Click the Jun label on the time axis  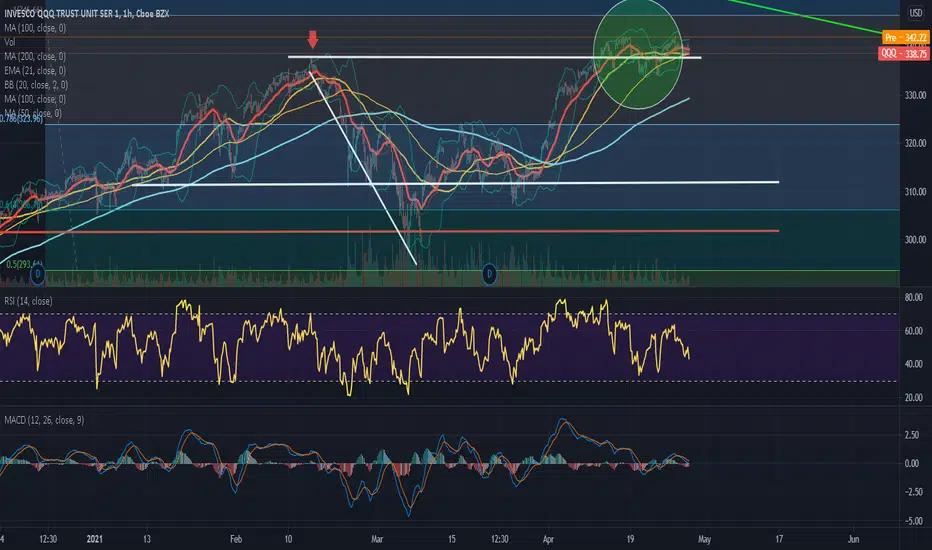pos(854,539)
